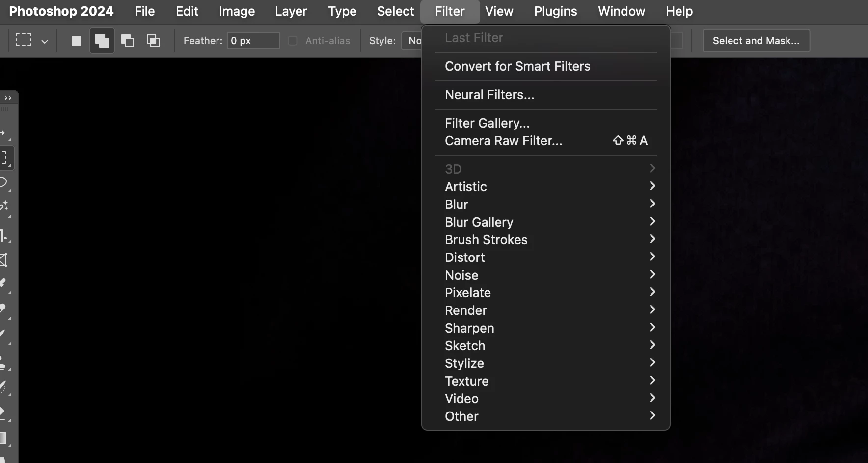Open the View menu
This screenshot has height=463, width=868.
499,11
